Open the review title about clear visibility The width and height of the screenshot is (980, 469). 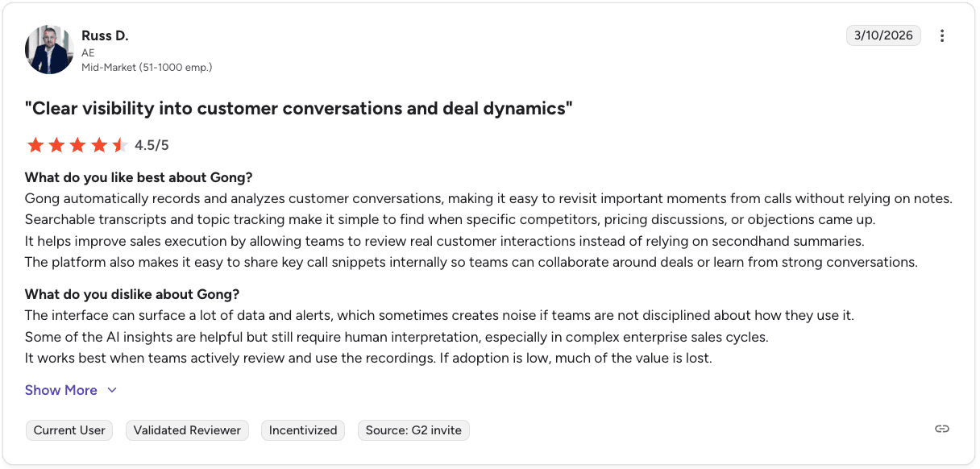click(298, 109)
